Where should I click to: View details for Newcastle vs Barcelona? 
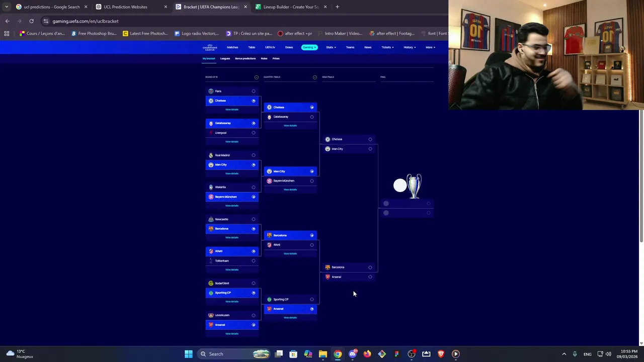232,238
